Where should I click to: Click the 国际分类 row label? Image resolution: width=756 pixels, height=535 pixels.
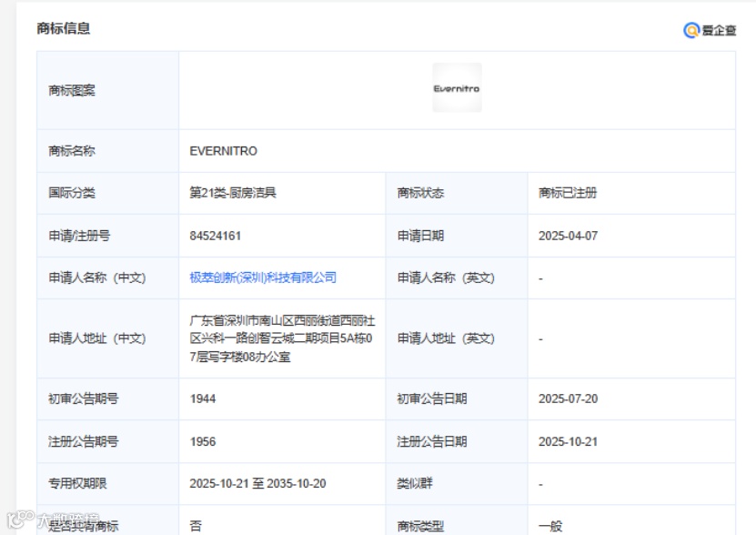[71, 193]
